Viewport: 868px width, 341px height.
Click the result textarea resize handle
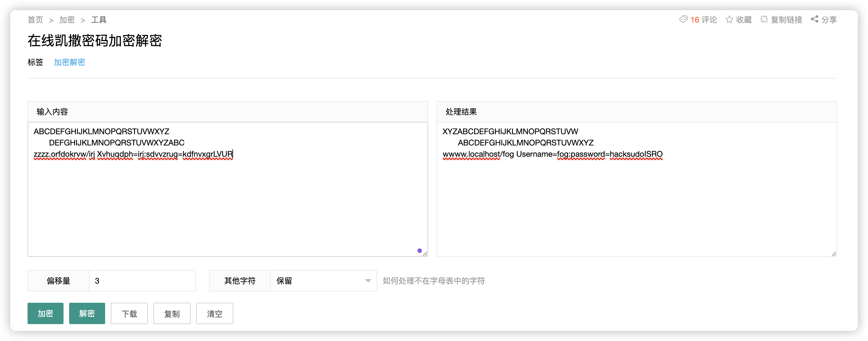tap(834, 254)
